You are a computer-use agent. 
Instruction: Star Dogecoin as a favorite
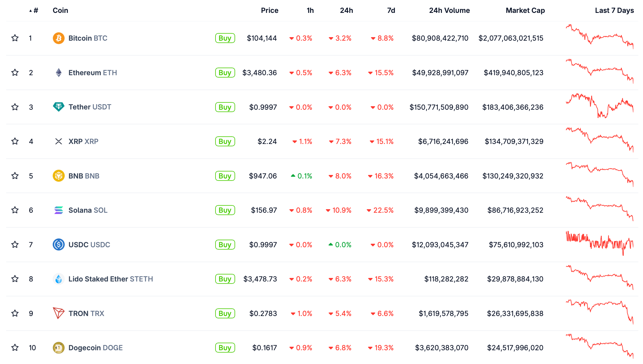point(15,348)
